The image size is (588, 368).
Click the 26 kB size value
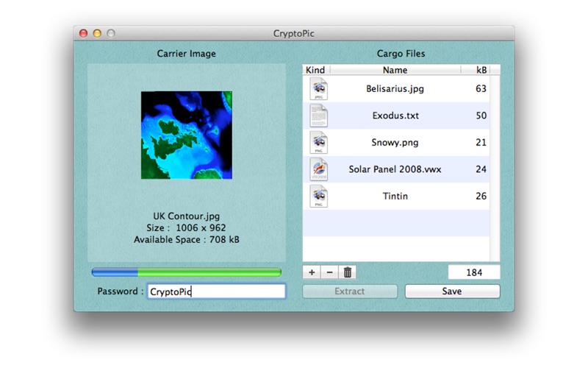[481, 197]
